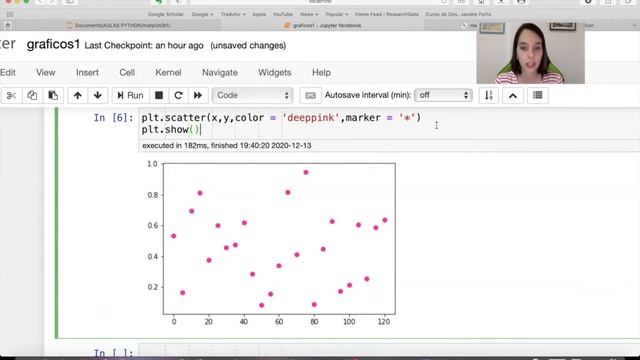Open the Help menu
Viewport: 640px width, 360px height.
(x=321, y=73)
